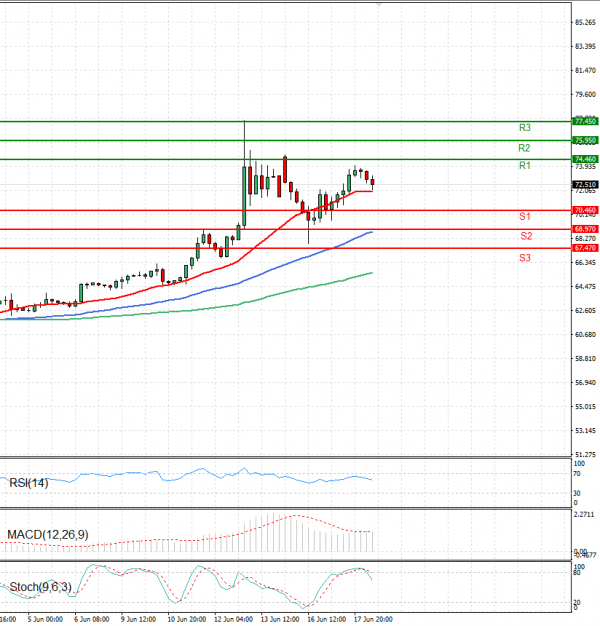
Task: Click the Stoch(9,6,3) indicator label
Action: 40,587
